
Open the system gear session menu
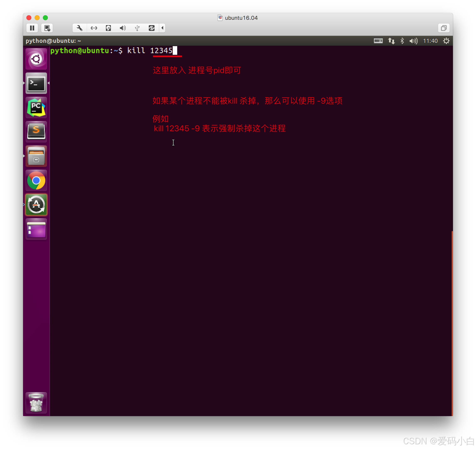[446, 41]
